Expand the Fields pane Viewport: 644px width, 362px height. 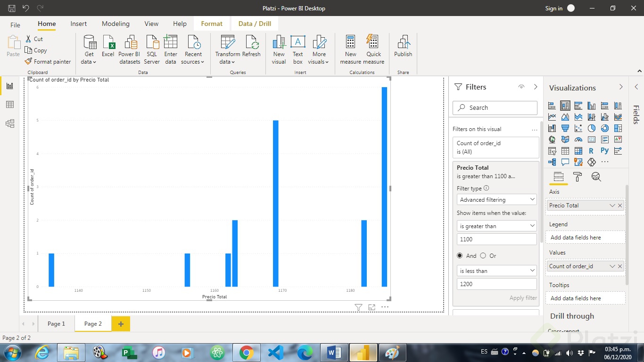click(x=636, y=87)
